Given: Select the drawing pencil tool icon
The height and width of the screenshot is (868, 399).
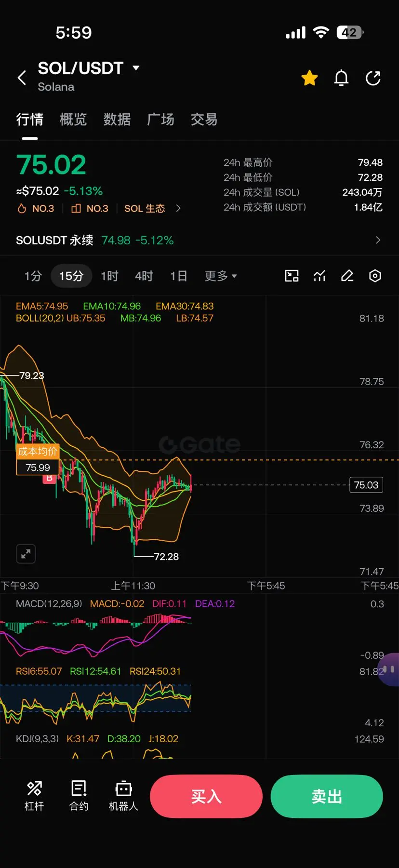Looking at the screenshot, I should [347, 276].
